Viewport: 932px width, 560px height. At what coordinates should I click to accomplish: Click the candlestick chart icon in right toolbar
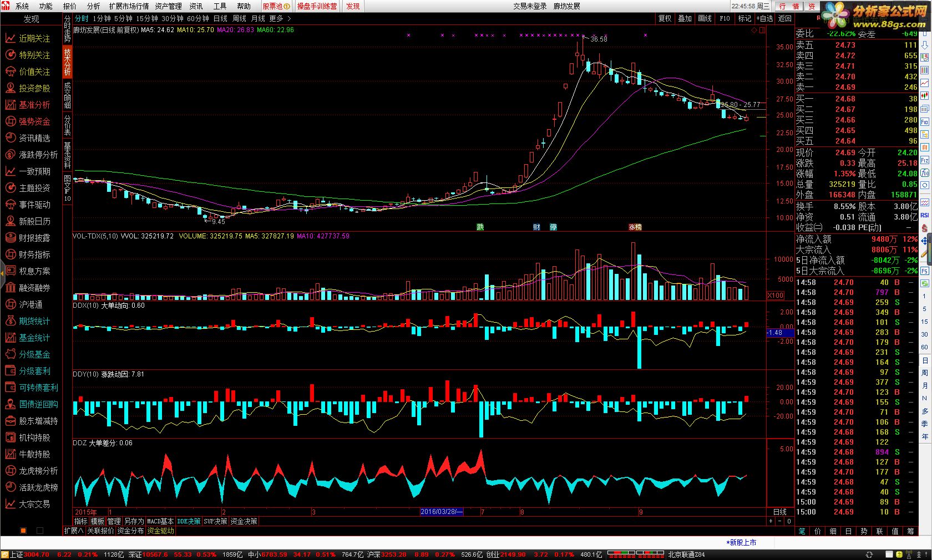tap(925, 95)
